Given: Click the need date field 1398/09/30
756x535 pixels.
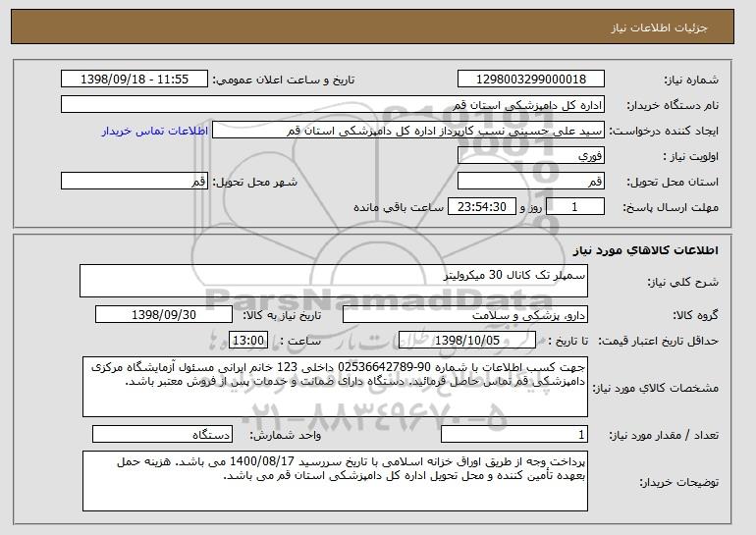Looking at the screenshot, I should pyautogui.click(x=164, y=315).
